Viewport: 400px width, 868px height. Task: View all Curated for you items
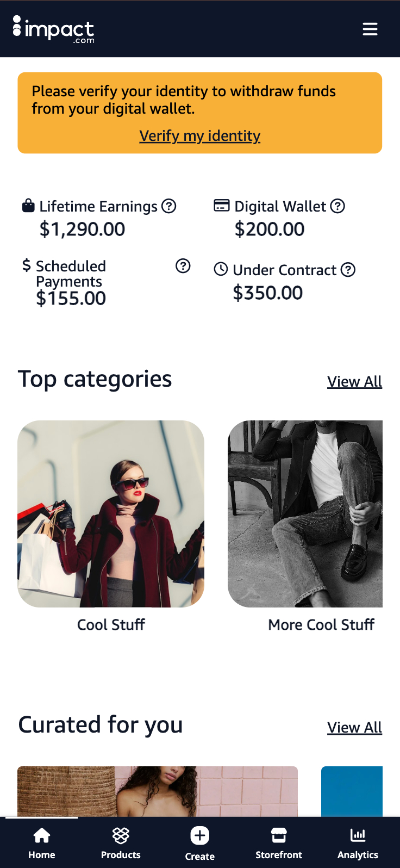[354, 728]
